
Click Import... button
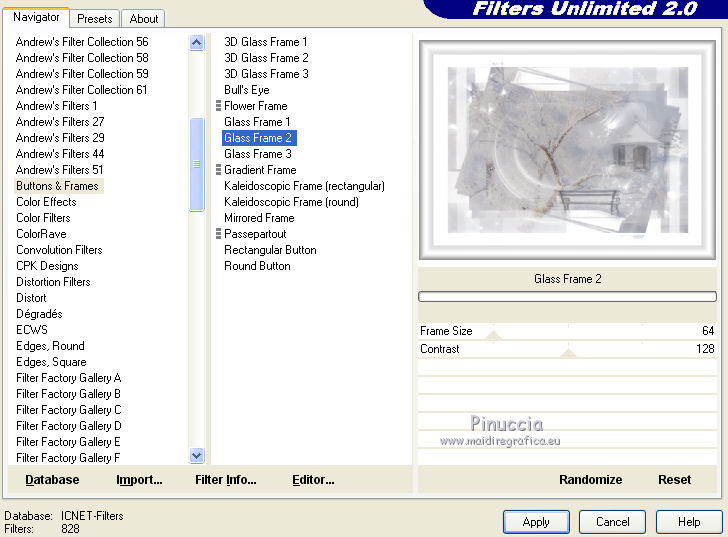coord(139,480)
